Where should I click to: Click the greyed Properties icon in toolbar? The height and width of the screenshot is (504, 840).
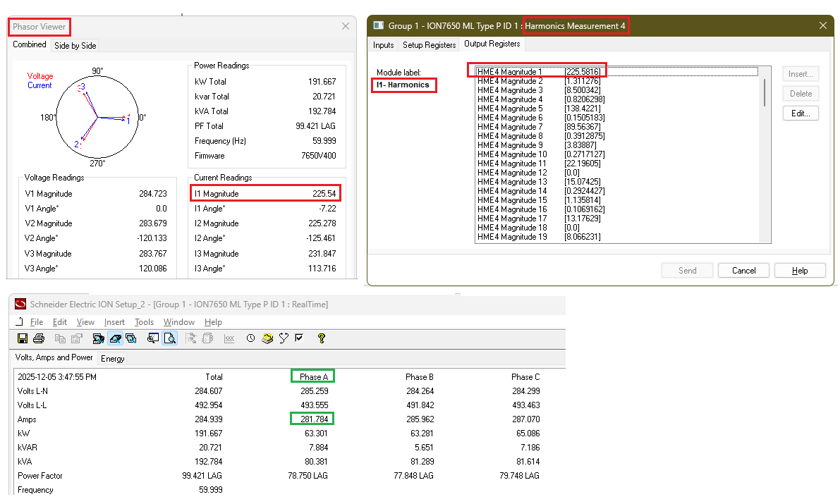coord(77,338)
